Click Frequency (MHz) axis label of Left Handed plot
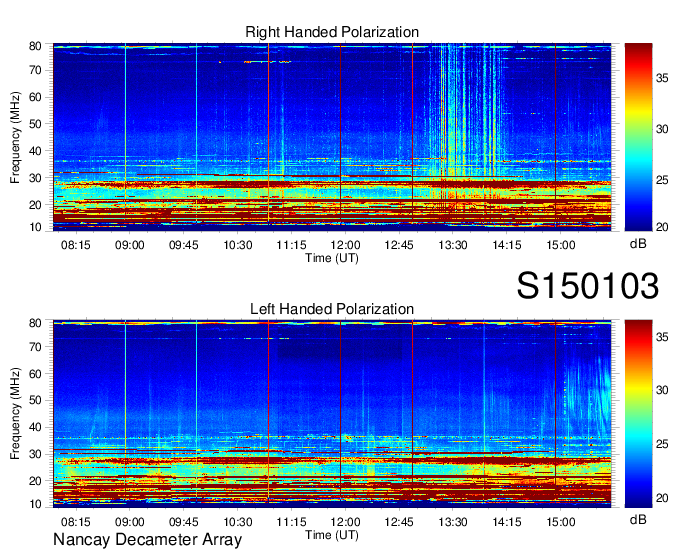The height and width of the screenshot is (552, 680). [x=16, y=414]
